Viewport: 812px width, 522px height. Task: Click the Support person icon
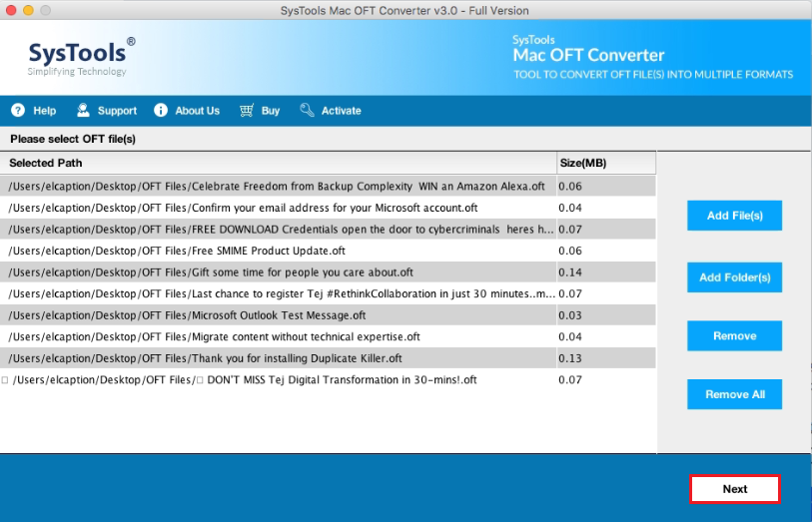pos(83,110)
